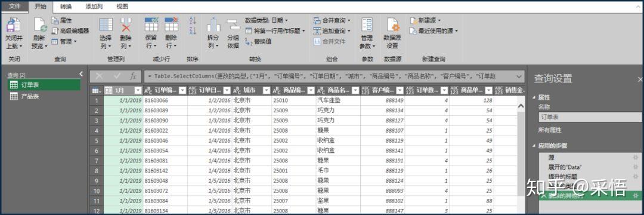The image size is (644, 215).
Task: Click the Refresh Preview (刷新预览) icon
Action: point(41,25)
